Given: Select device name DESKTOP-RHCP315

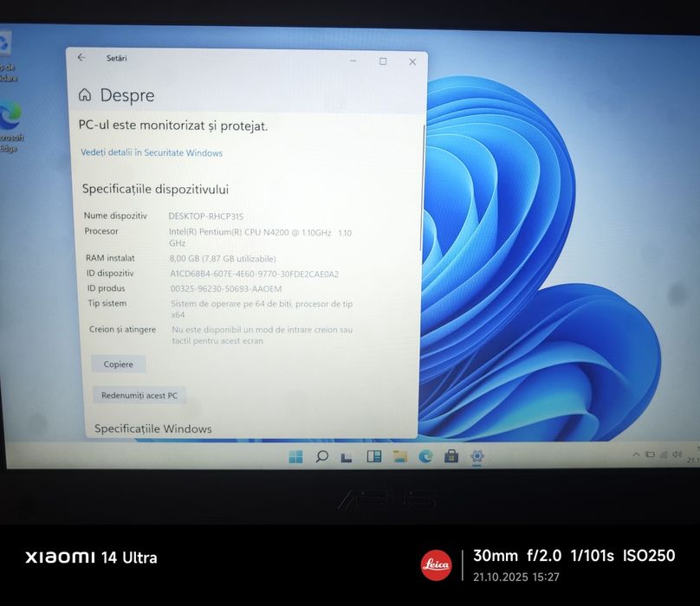Looking at the screenshot, I should point(206,216).
